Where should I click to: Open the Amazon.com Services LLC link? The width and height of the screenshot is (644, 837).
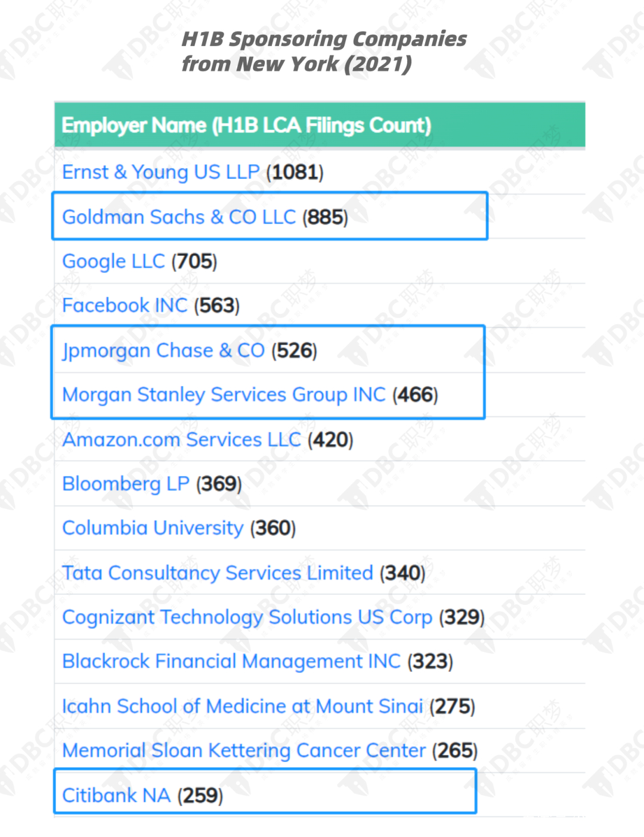[x=181, y=440]
